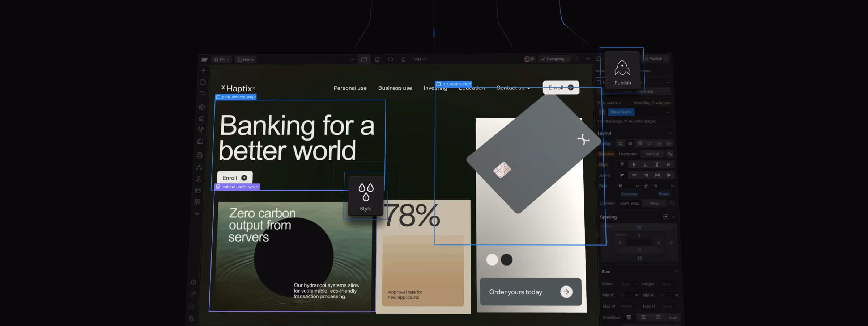Select the tablet breakpoint icon
This screenshot has width=868, height=326.
coord(377,59)
